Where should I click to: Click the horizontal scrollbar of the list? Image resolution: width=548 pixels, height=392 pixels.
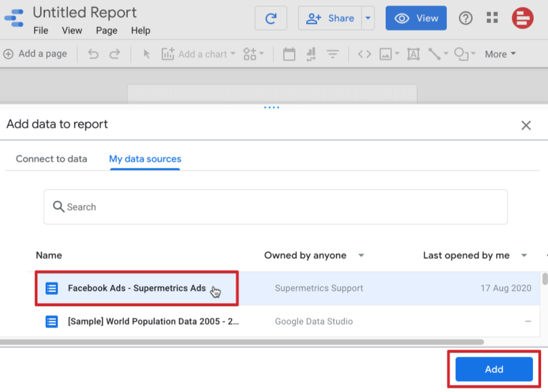[x=242, y=342]
